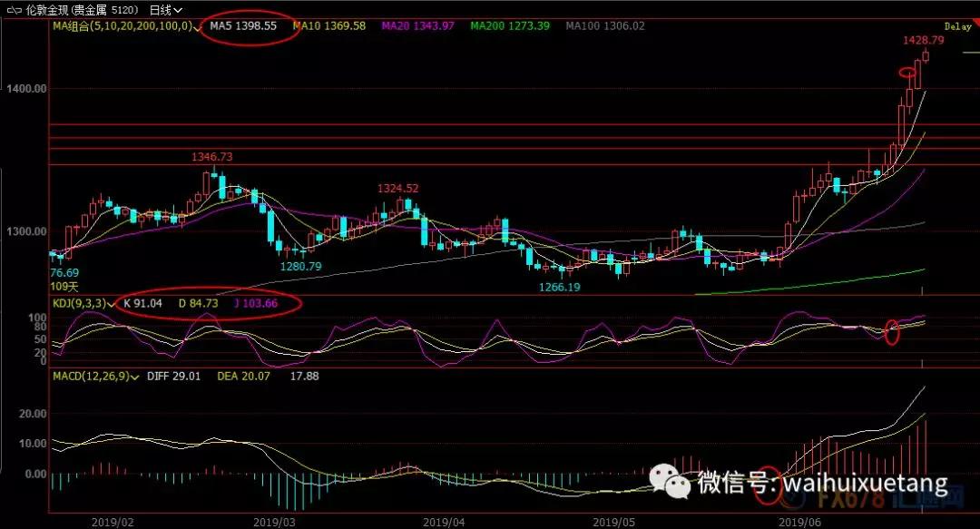Click the red ellipse marker near the price peak
Image resolution: width=980 pixels, height=529 pixels.
(x=907, y=72)
